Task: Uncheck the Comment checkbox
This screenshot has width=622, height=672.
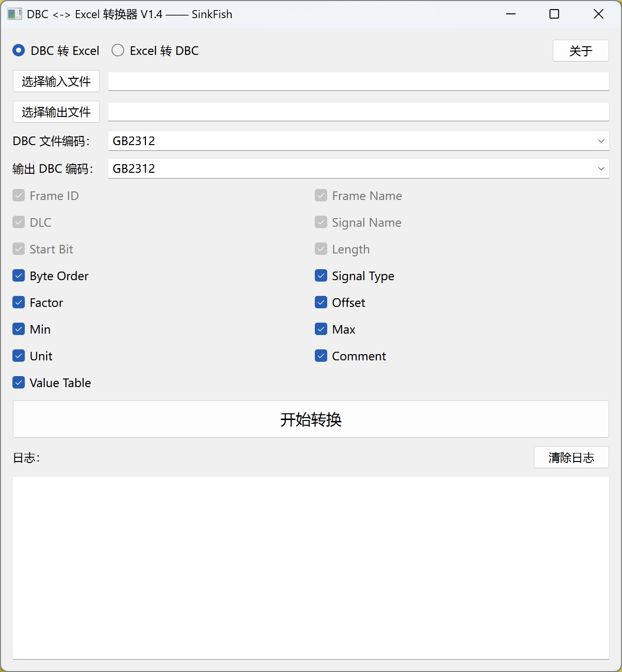Action: click(x=321, y=356)
